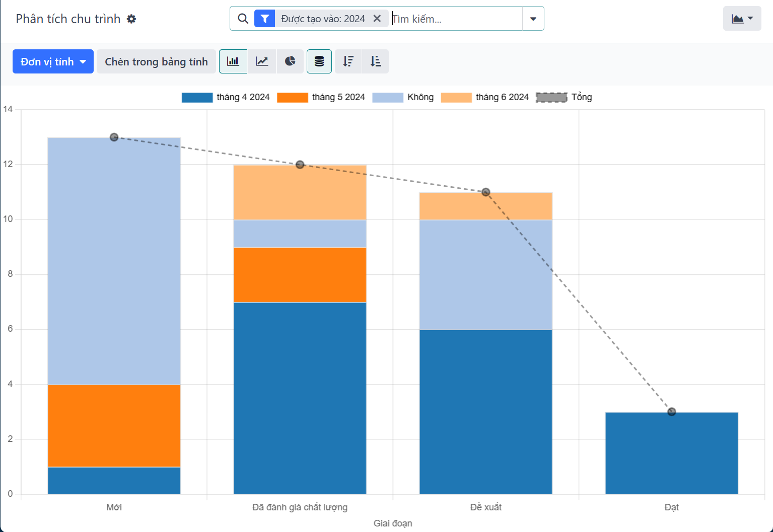Open settings gear next to Phân tích chu trình
Image resolution: width=773 pixels, height=532 pixels.
click(x=131, y=19)
